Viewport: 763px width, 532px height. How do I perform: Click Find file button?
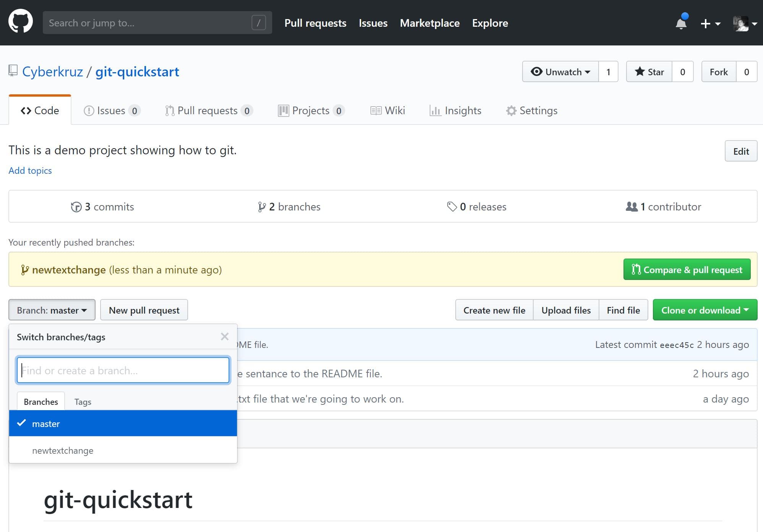(623, 310)
